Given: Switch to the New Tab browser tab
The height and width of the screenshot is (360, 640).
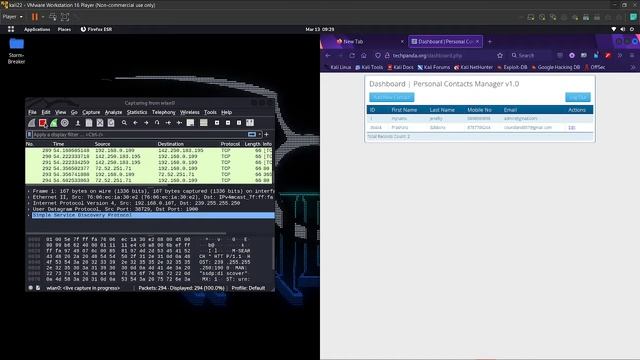Looking at the screenshot, I should point(366,42).
